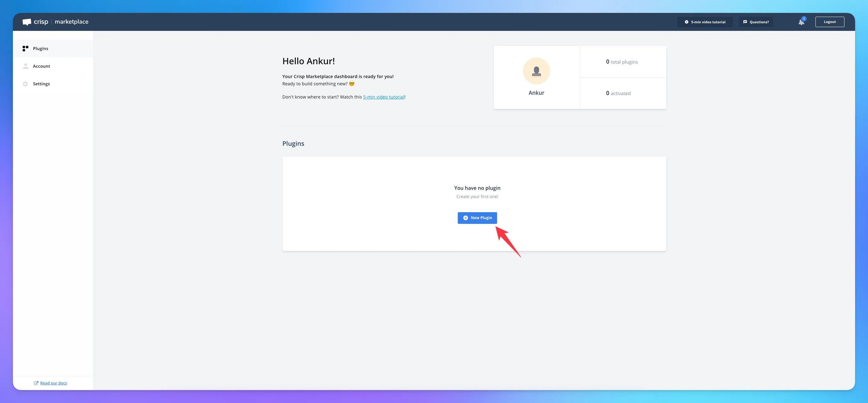This screenshot has height=403, width=868.
Task: Click 'Ready to build something new?' text
Action: pos(315,84)
